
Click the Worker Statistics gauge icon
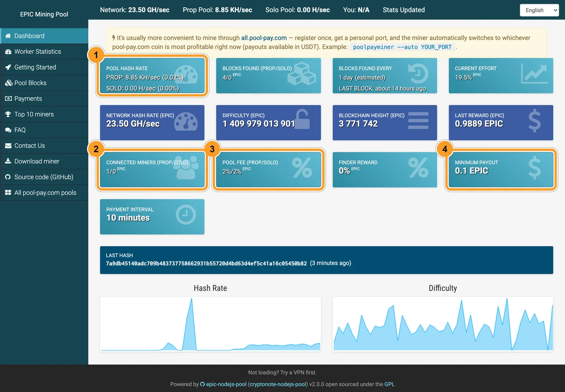point(8,52)
